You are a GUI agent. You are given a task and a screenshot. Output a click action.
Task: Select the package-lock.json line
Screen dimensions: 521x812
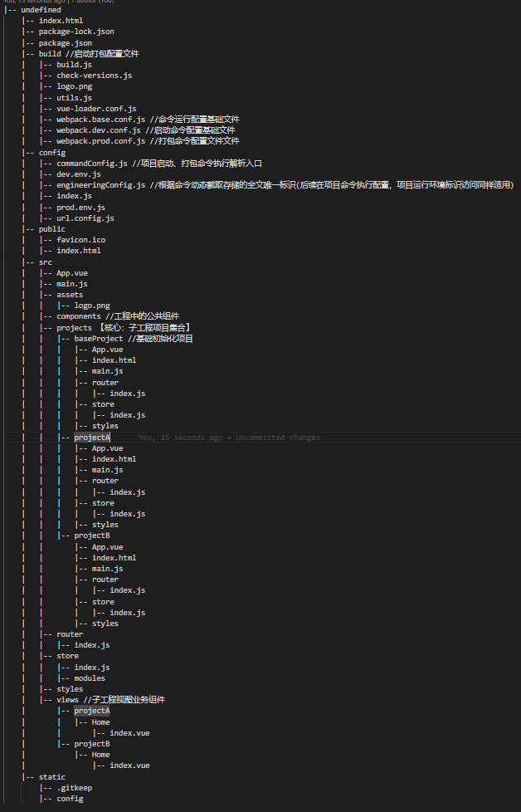(76, 32)
